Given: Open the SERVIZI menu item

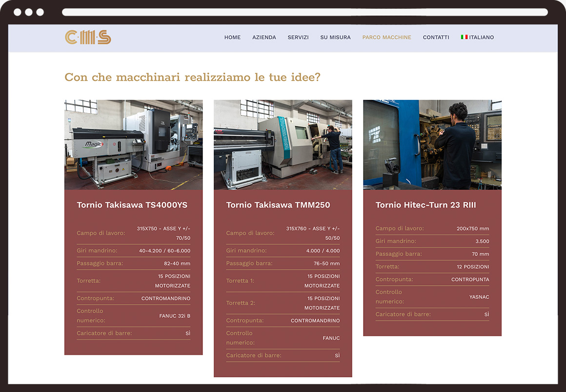Looking at the screenshot, I should tap(298, 37).
